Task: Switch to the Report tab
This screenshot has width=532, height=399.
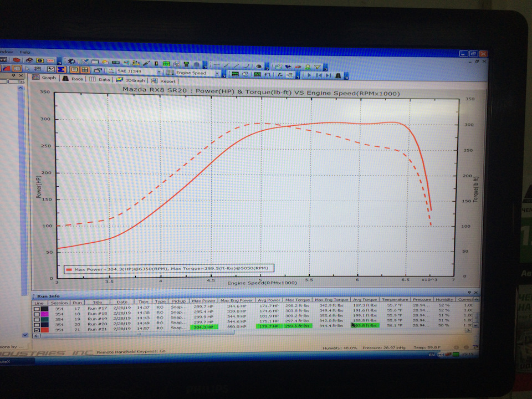Action: (x=163, y=81)
